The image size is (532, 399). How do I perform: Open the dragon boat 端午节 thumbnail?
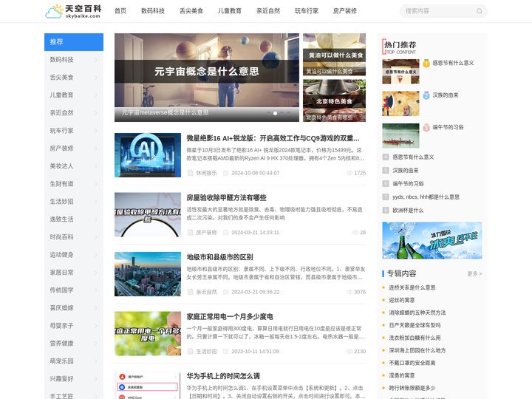click(x=400, y=136)
